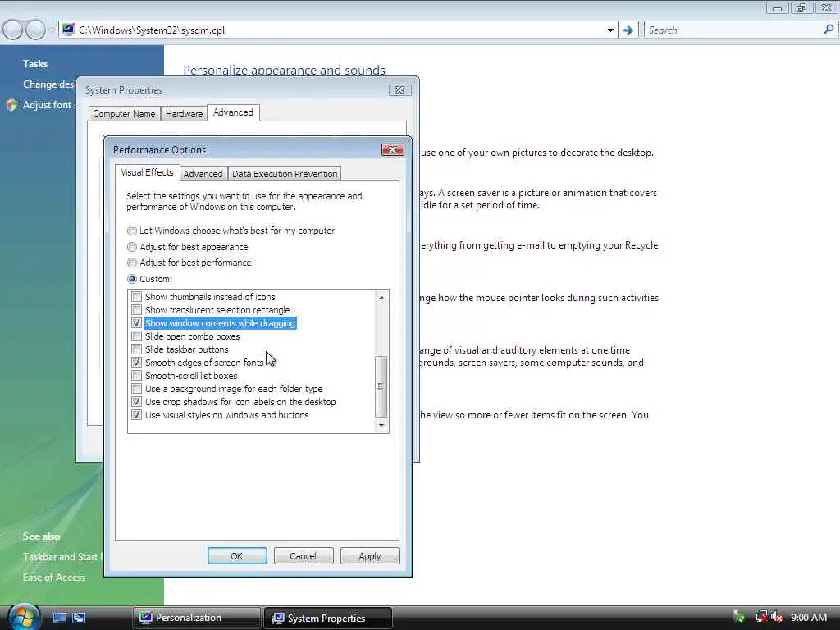The image size is (840, 630).
Task: Select Let Windows choose what's best
Action: coord(132,231)
